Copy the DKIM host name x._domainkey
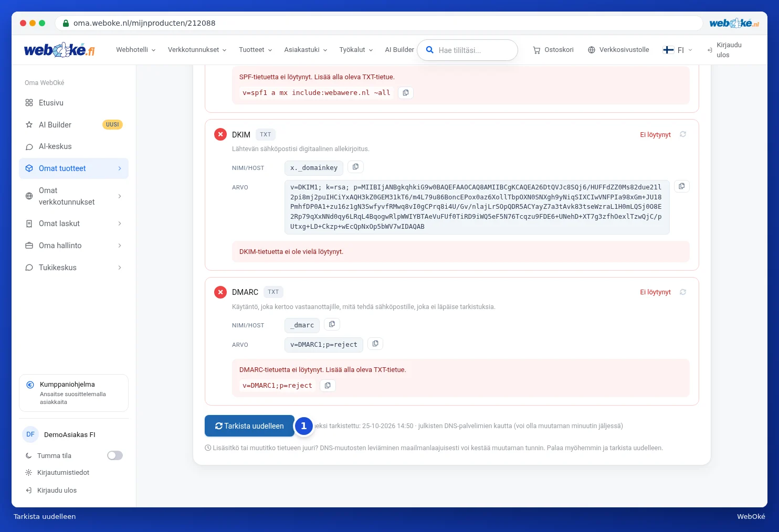The image size is (779, 532). point(355,167)
